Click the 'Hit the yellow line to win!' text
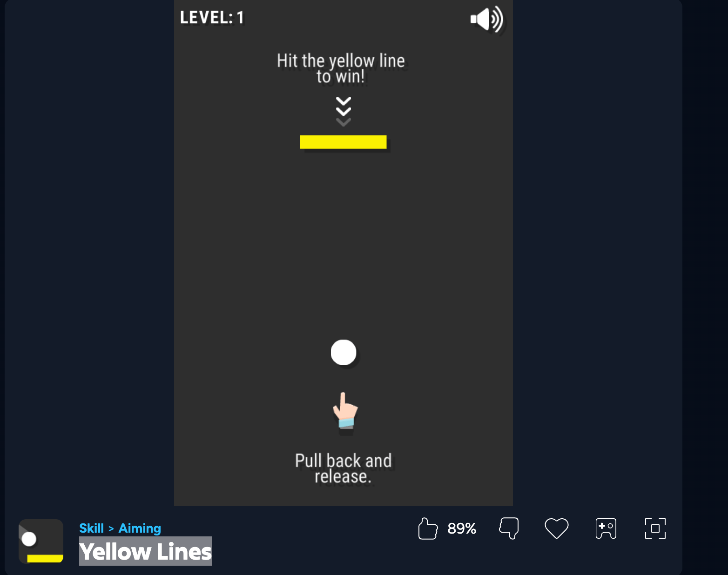This screenshot has height=575, width=728. click(341, 68)
